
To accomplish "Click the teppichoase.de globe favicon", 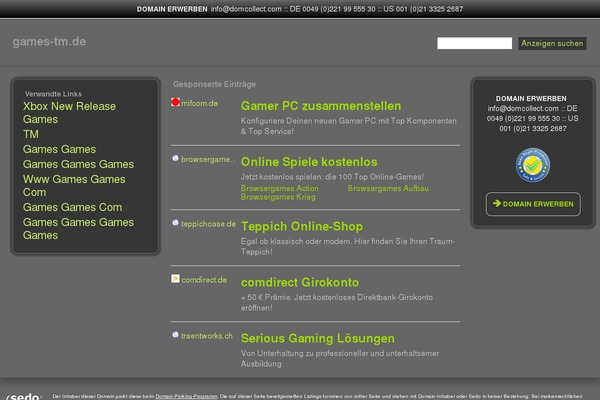I will pyautogui.click(x=175, y=223).
